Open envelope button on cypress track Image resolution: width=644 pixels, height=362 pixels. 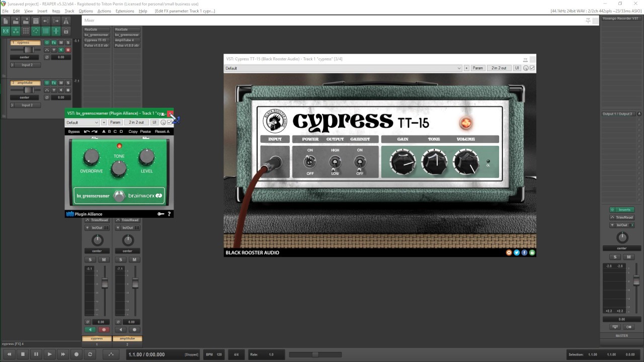coord(47,50)
